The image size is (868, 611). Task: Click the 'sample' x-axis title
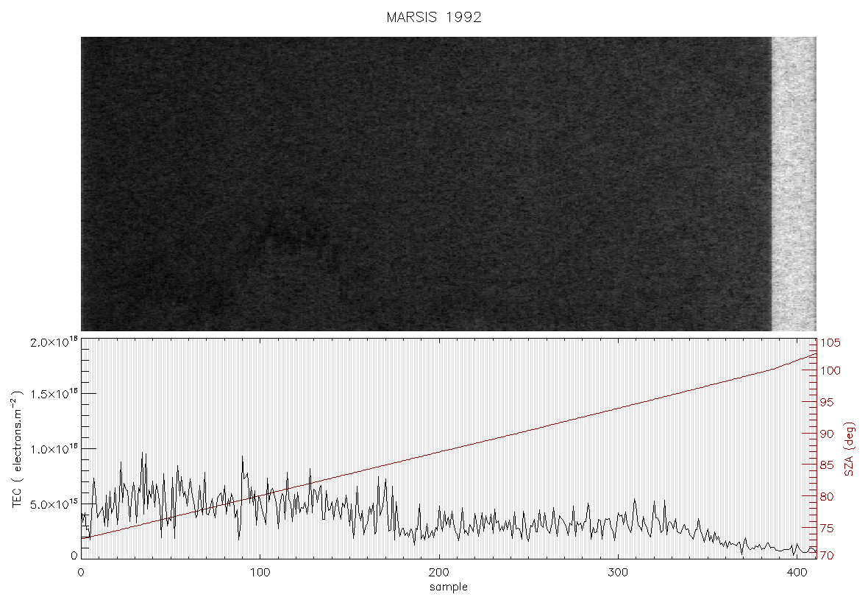pyautogui.click(x=449, y=587)
